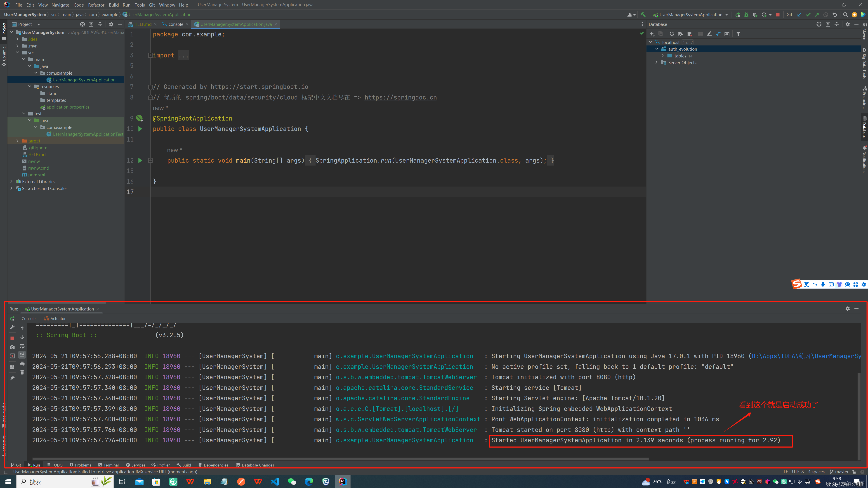Click the Windows search box
This screenshot has width=868, height=488.
pos(65,482)
